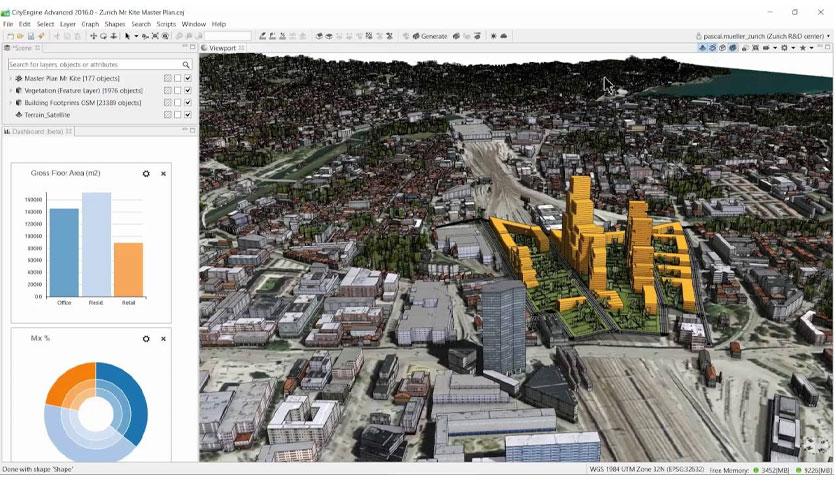Open the selection tool dropdown arrow

click(136, 36)
